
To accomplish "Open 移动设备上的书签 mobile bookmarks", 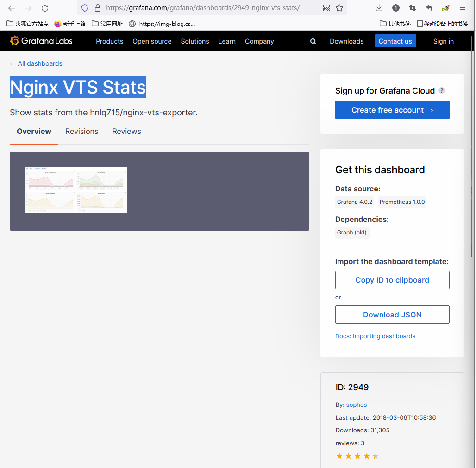I will click(442, 24).
